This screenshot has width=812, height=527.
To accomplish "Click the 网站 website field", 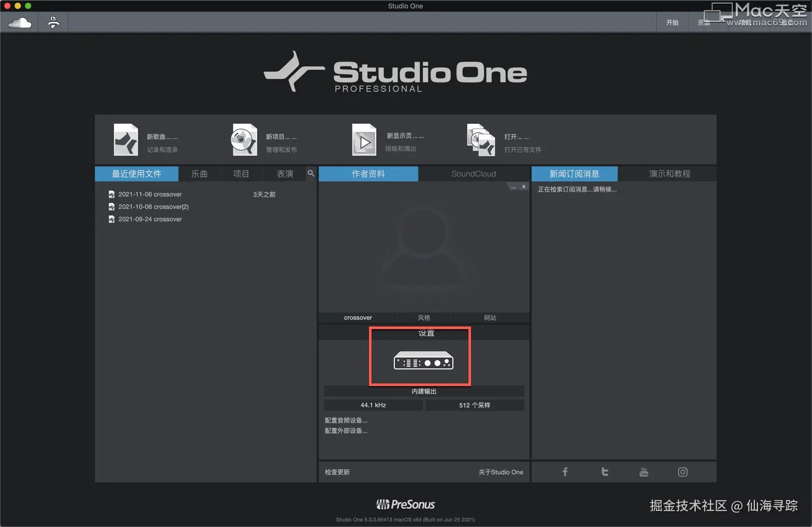I will click(490, 318).
